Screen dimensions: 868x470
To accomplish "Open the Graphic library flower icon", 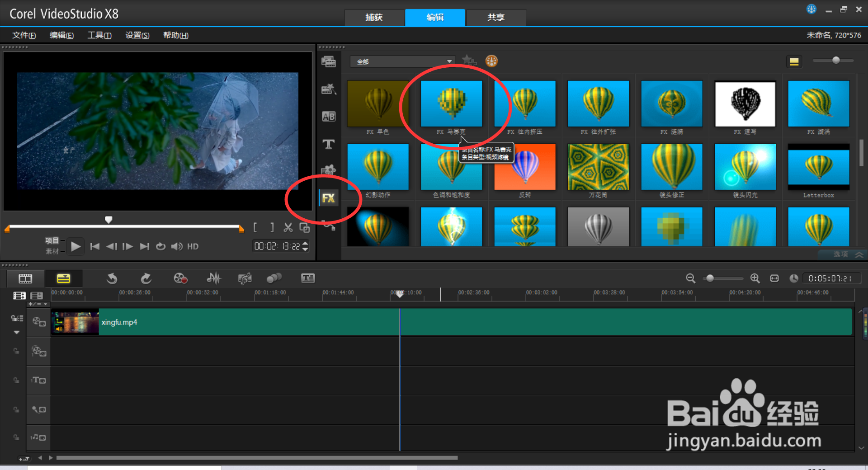I will click(x=329, y=170).
